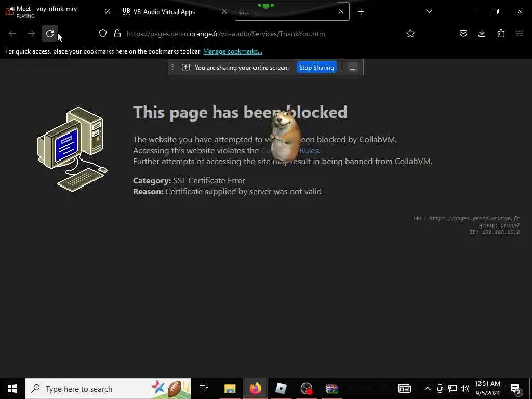532x399 pixels.
Task: Open network status tray icon
Action: coord(453,389)
